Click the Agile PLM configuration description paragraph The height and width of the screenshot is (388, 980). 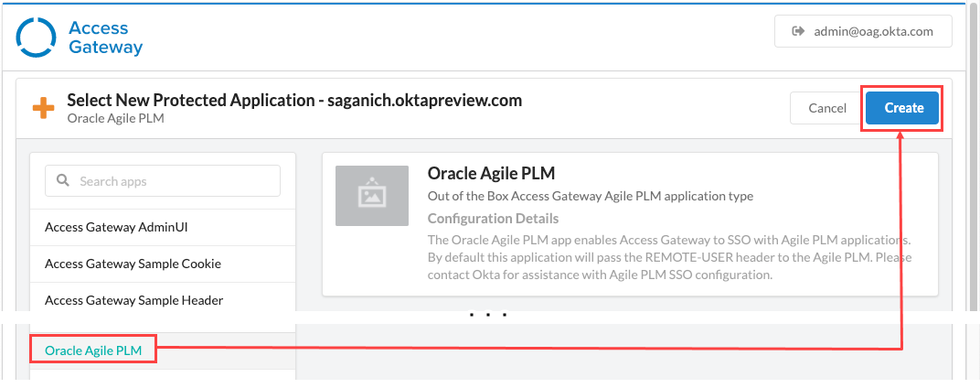[669, 257]
